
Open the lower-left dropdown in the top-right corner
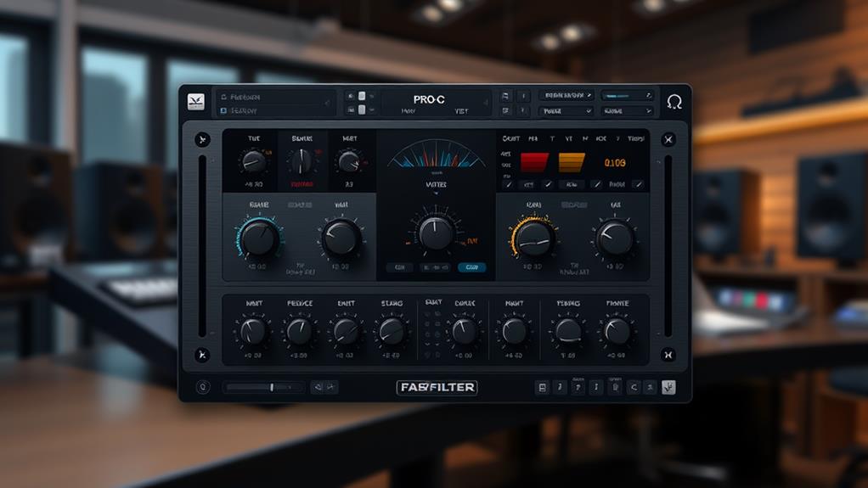pos(566,110)
